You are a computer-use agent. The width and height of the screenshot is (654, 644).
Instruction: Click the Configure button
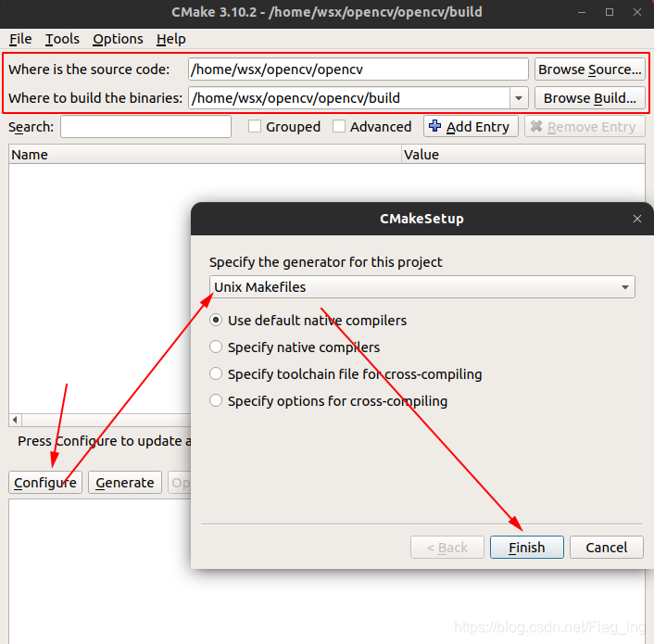click(x=45, y=483)
